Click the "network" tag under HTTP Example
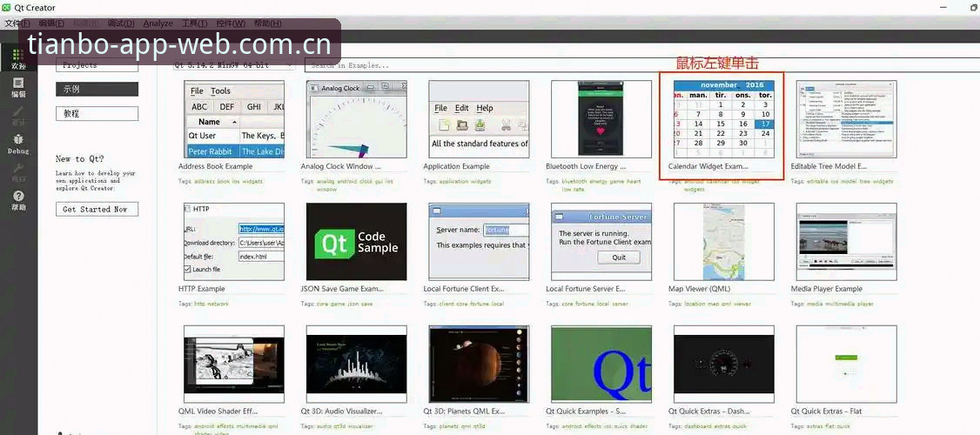980x435 pixels. [218, 304]
